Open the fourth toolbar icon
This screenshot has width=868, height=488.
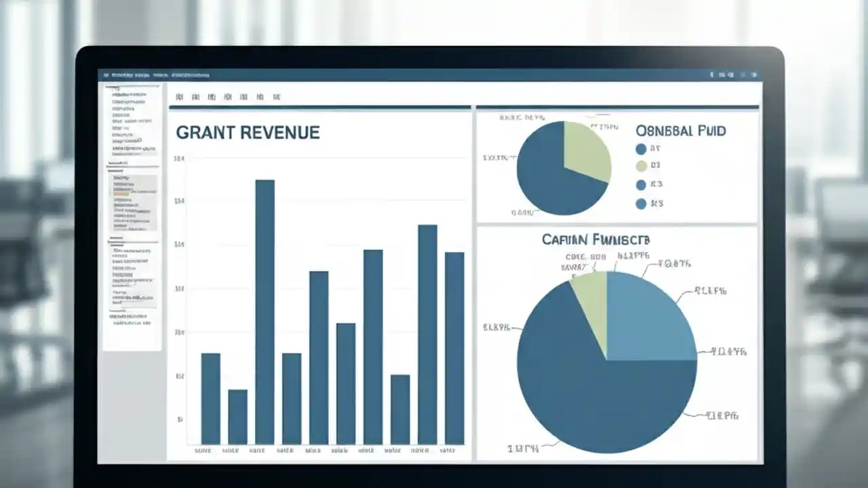tap(229, 96)
